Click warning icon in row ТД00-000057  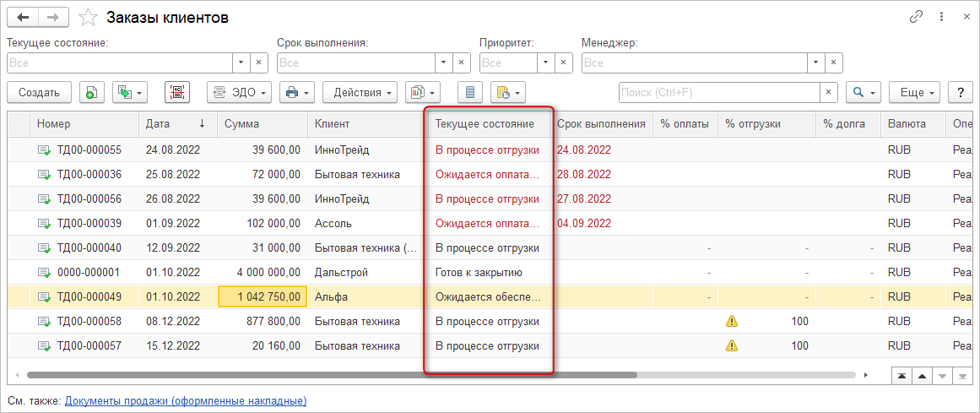732,345
